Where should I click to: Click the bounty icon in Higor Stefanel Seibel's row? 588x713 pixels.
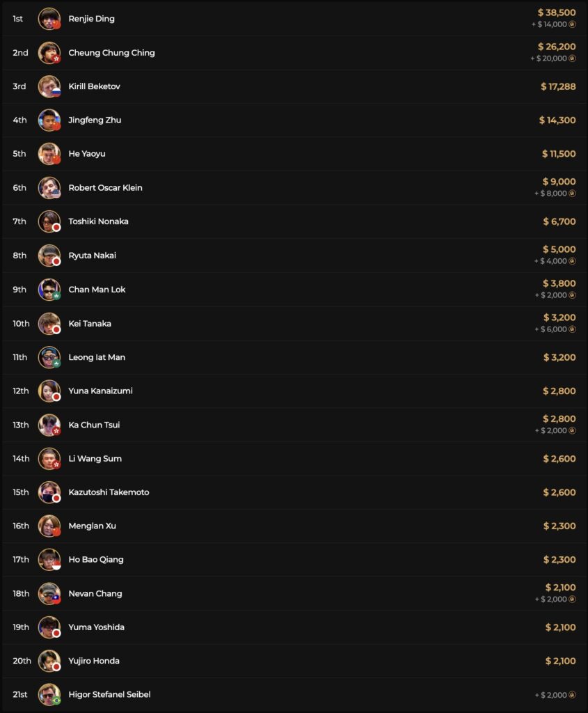tap(572, 694)
